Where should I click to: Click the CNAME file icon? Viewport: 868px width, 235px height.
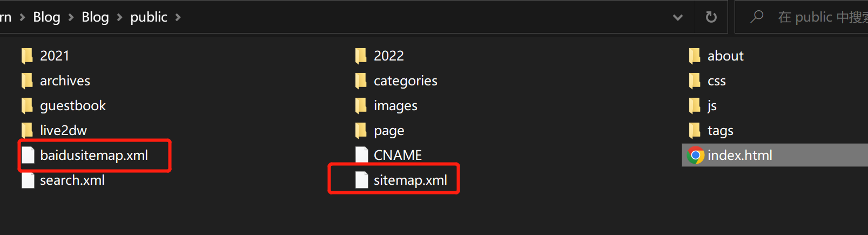tap(362, 156)
